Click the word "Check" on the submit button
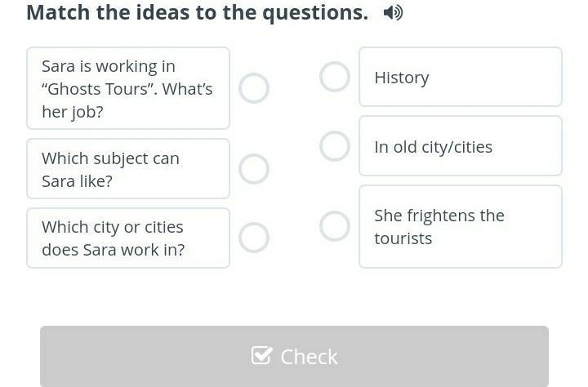Screen dimensions: 588x387 click(309, 357)
